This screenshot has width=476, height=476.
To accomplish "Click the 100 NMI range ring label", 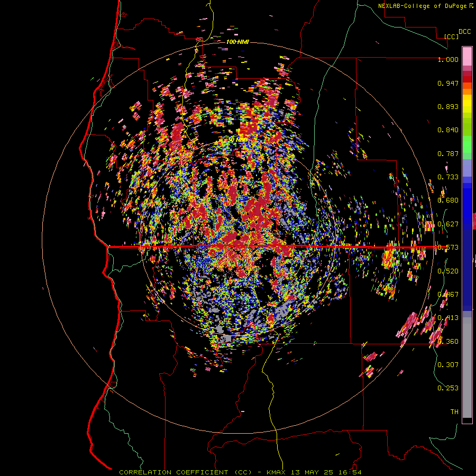I will tap(237, 42).
